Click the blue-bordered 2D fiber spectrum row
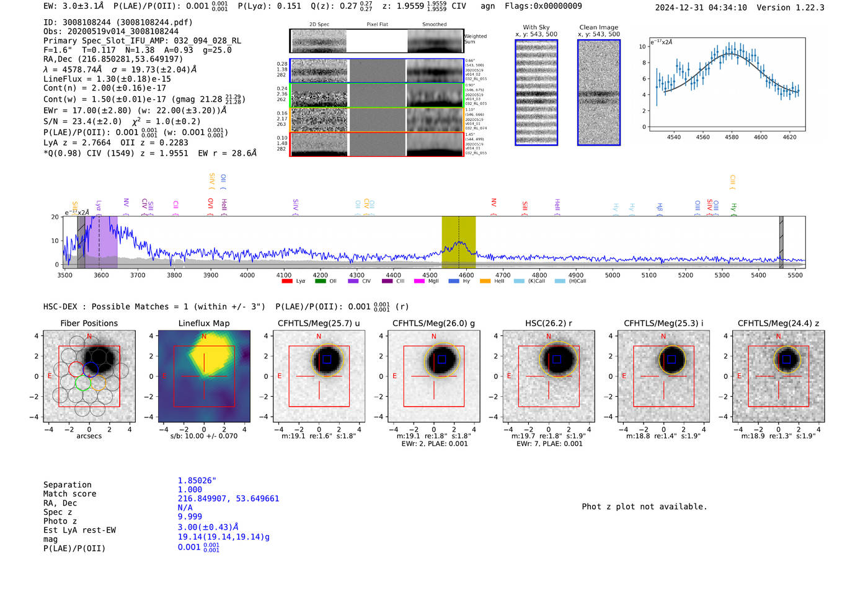868x591 pixels. tap(377, 71)
